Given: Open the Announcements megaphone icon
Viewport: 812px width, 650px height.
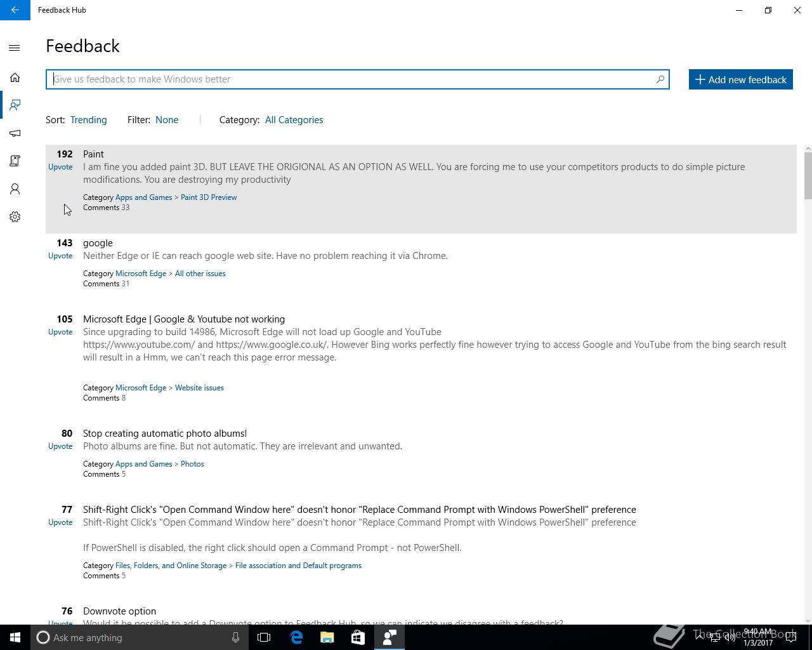Looking at the screenshot, I should (x=15, y=133).
